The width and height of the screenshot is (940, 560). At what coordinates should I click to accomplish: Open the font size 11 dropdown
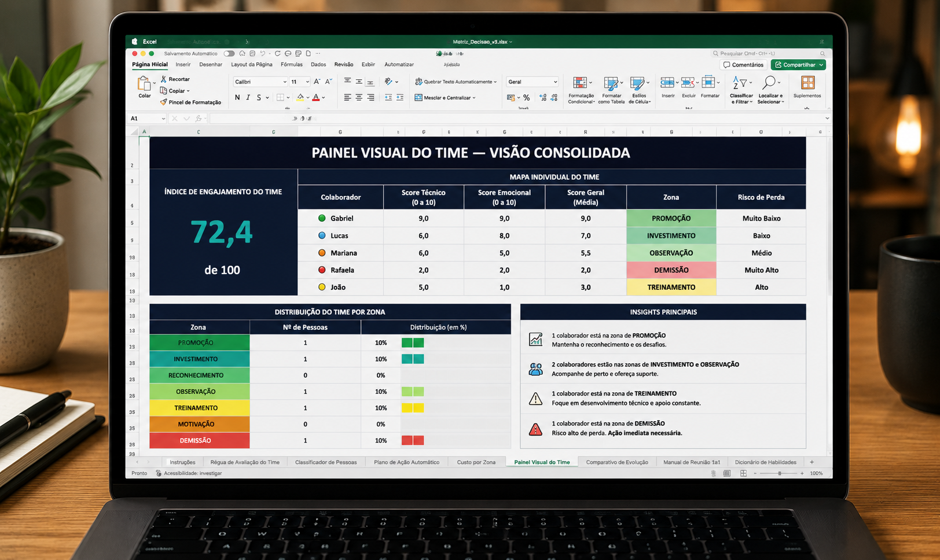(307, 82)
